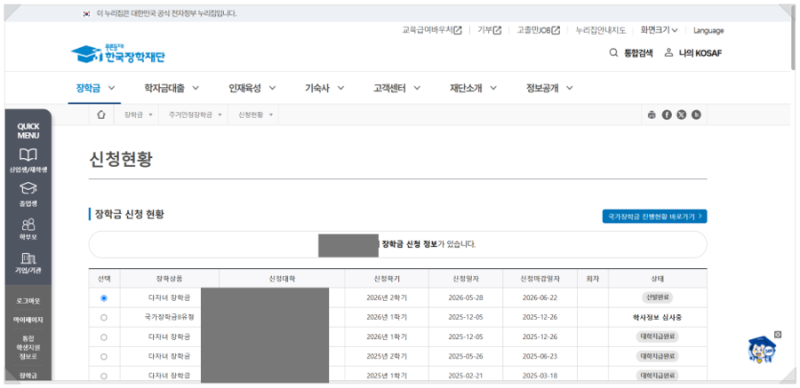The width and height of the screenshot is (800, 388).
Task: Share via the blog icon
Action: coord(696,115)
